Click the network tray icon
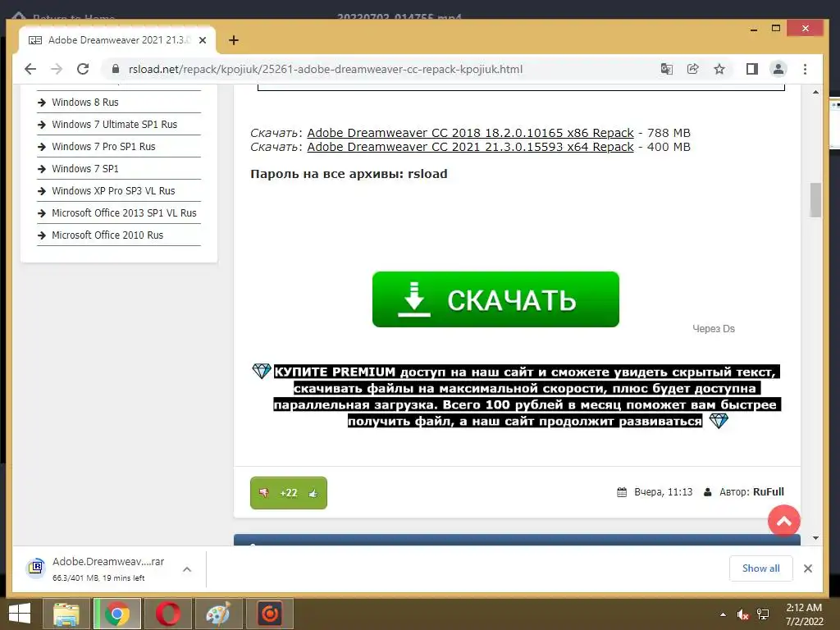Image resolution: width=840 pixels, height=630 pixels. [763, 614]
